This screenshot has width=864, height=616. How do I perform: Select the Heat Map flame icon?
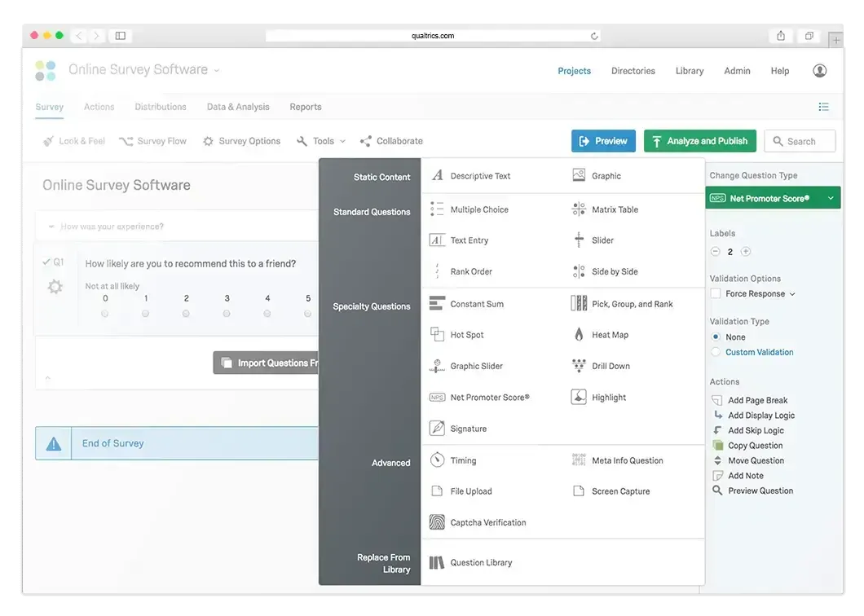point(579,334)
